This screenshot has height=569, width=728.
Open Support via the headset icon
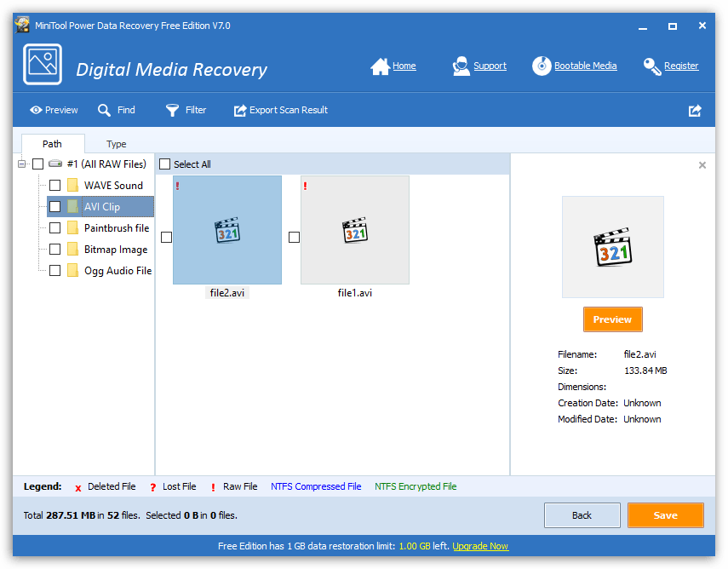(461, 66)
